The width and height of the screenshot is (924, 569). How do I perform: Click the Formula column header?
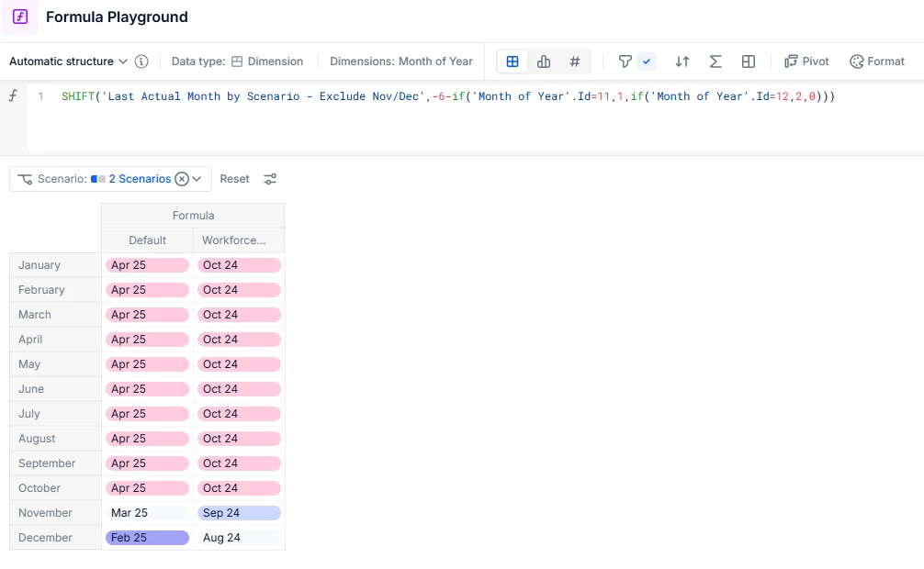[x=193, y=216]
